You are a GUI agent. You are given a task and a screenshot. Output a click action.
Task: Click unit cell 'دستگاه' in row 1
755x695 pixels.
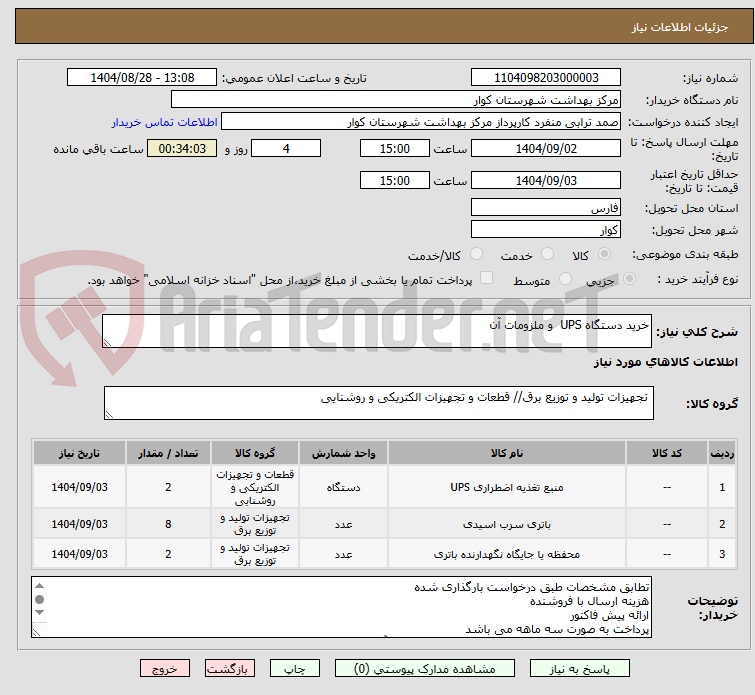[343, 487]
